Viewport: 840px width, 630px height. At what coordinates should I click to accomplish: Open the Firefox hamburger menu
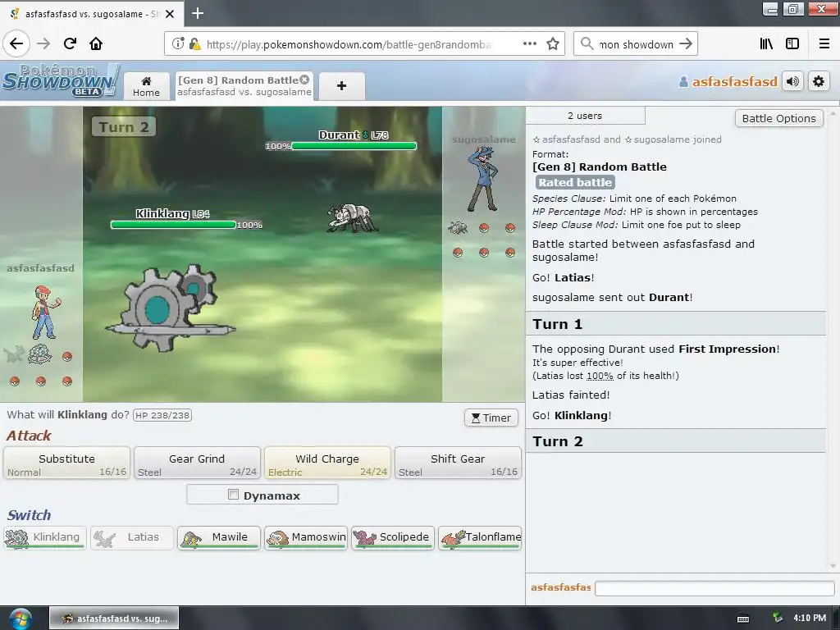(824, 43)
